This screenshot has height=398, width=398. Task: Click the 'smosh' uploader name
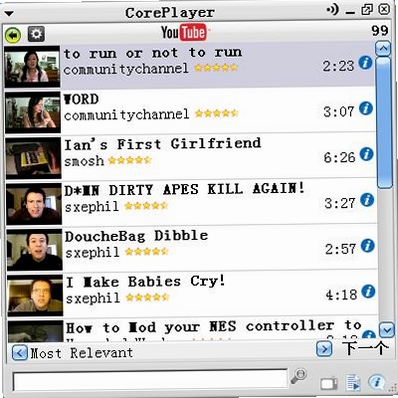84,161
